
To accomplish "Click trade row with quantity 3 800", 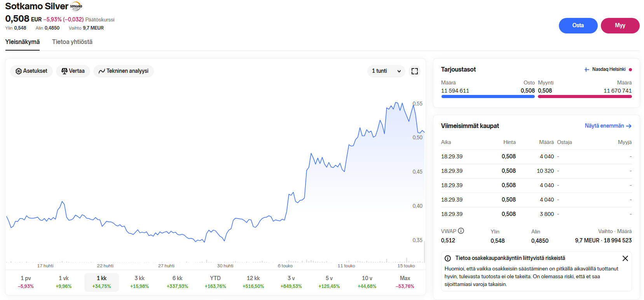I will tap(536, 214).
